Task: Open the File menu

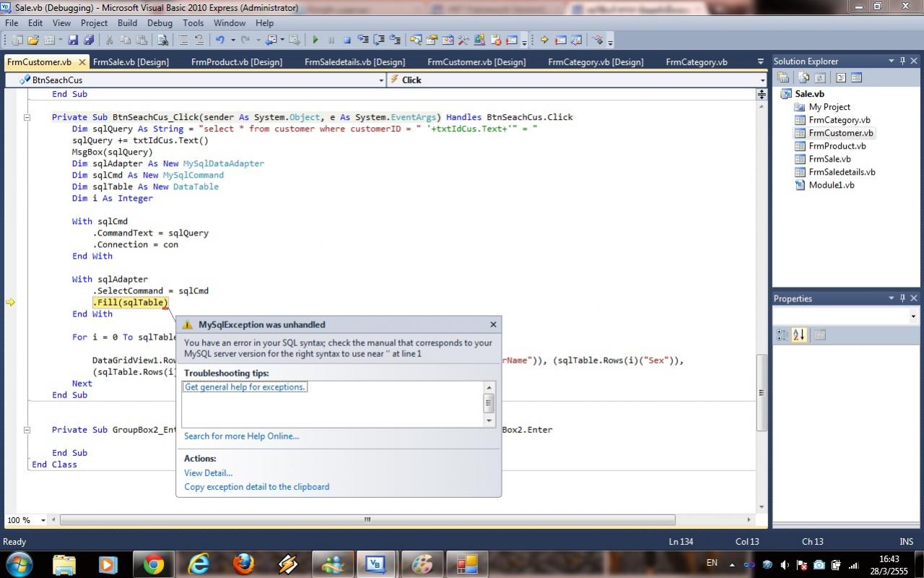Action: 12,22
